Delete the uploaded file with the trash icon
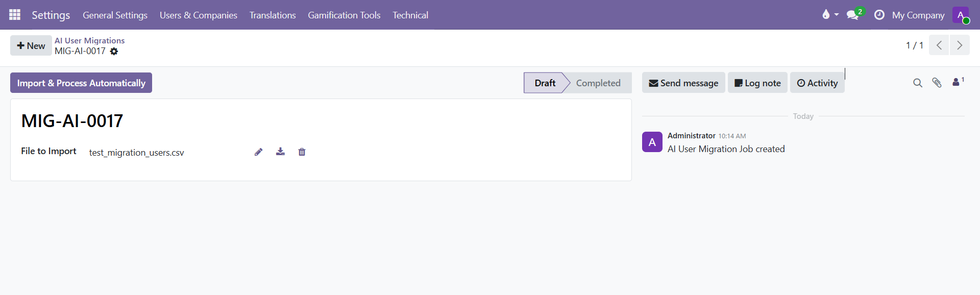 302,152
